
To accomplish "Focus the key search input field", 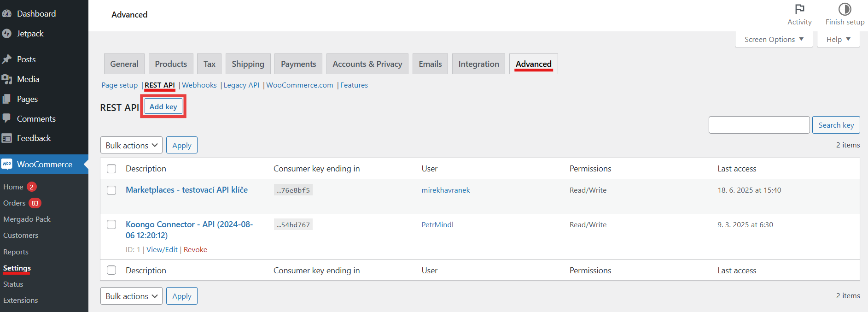I will click(759, 125).
